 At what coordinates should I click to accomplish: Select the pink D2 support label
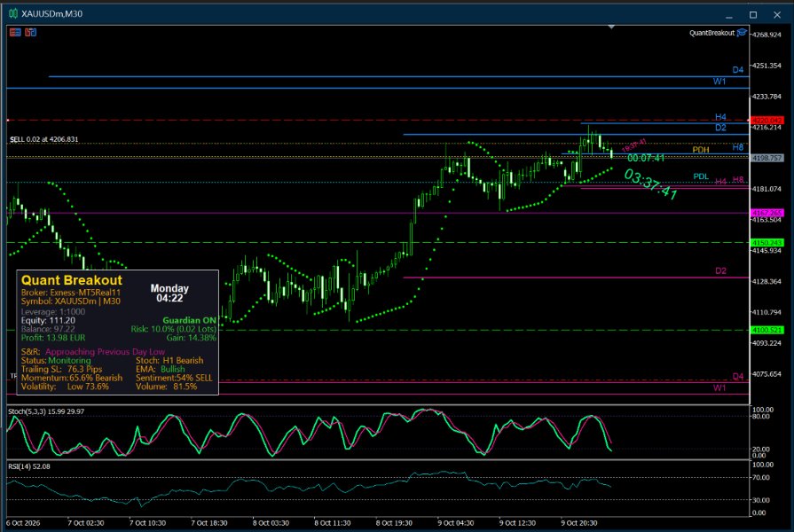[720, 270]
